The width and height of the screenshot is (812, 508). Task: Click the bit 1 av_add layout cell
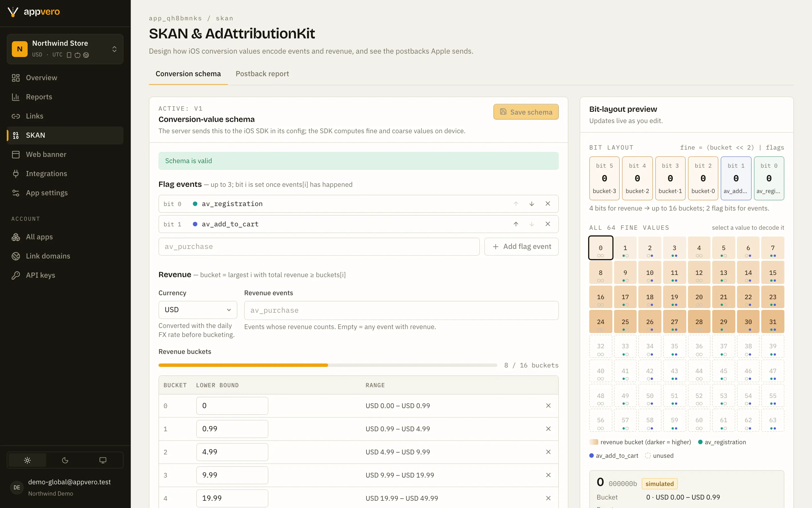tap(736, 178)
